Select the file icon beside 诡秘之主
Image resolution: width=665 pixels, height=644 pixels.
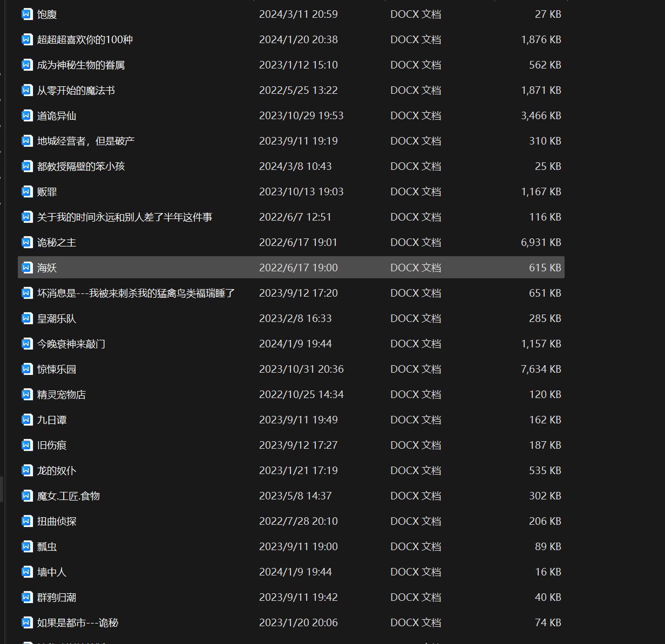coord(27,242)
